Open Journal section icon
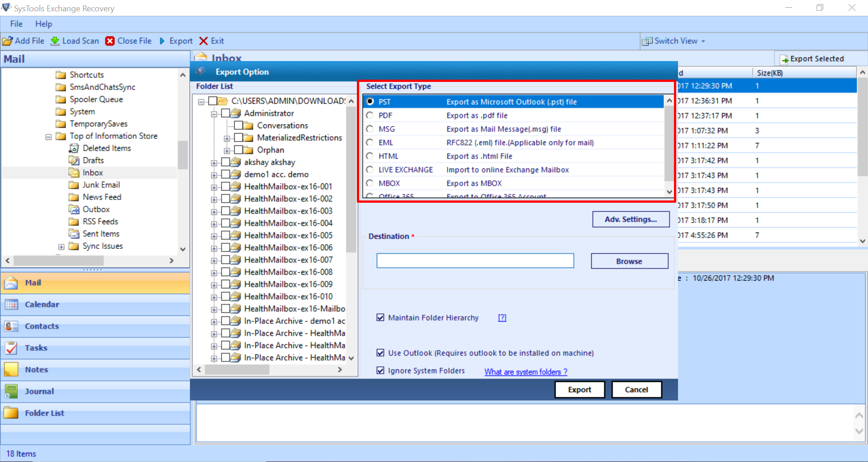 coord(11,391)
